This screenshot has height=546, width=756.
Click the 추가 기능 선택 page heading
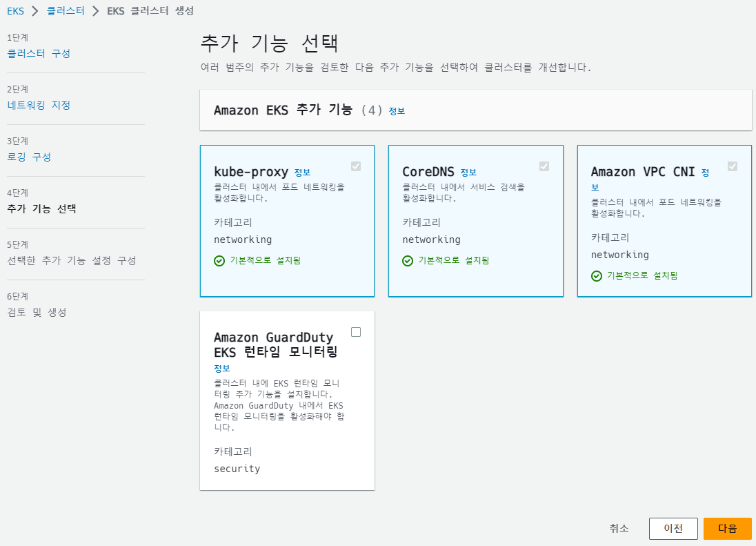(x=270, y=43)
